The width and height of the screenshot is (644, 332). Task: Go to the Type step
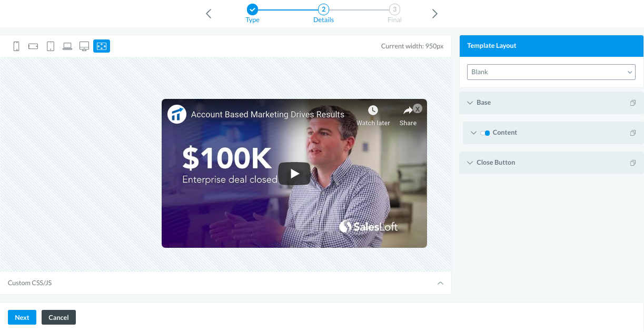point(253,14)
